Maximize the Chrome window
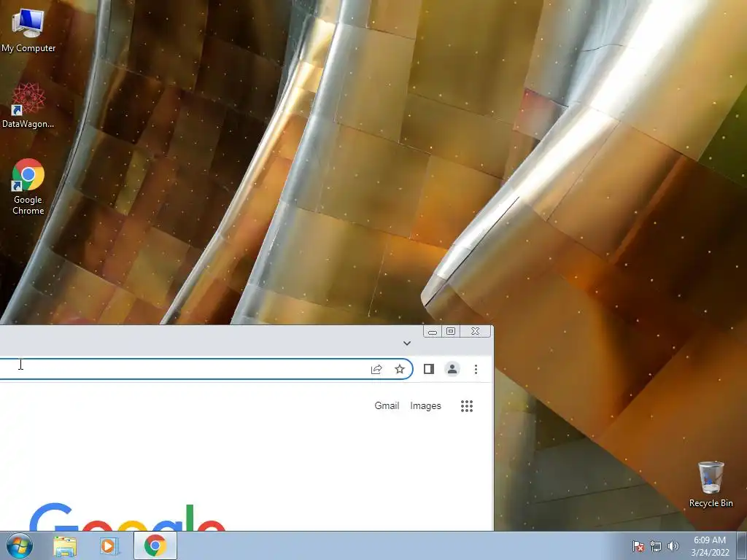 450,332
